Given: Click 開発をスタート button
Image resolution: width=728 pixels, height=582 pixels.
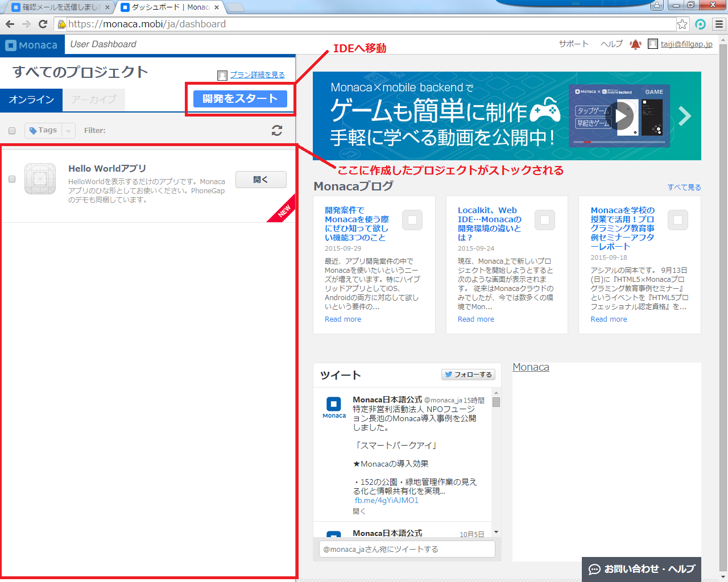Looking at the screenshot, I should [240, 99].
